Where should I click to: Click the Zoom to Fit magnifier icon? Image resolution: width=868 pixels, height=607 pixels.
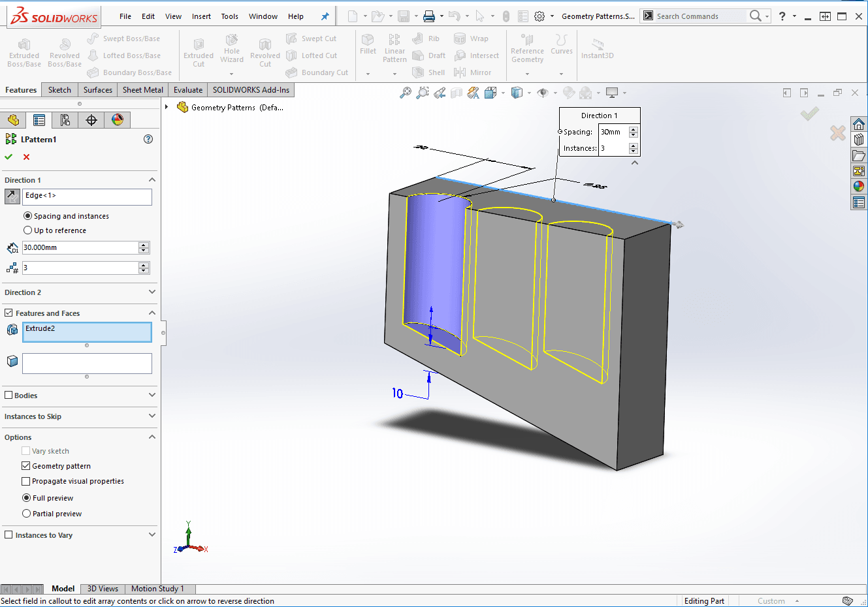[406, 93]
